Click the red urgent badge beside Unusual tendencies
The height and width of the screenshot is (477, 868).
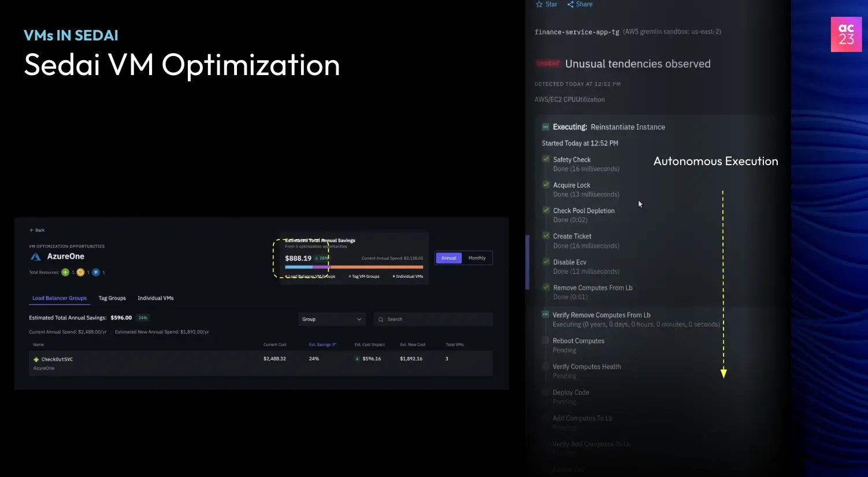click(548, 64)
